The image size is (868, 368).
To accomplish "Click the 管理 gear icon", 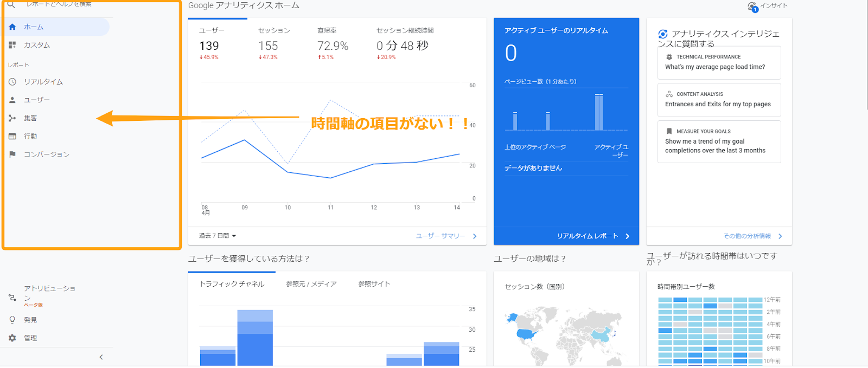I will tap(12, 338).
